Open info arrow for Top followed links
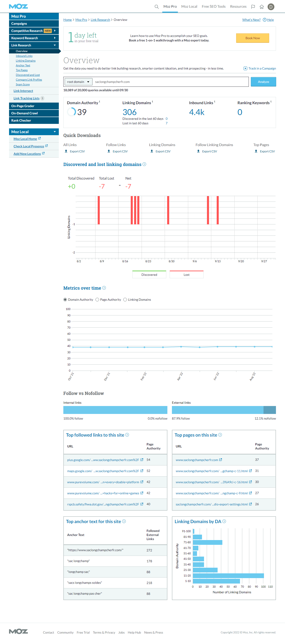This screenshot has width=285, height=644. (127, 435)
